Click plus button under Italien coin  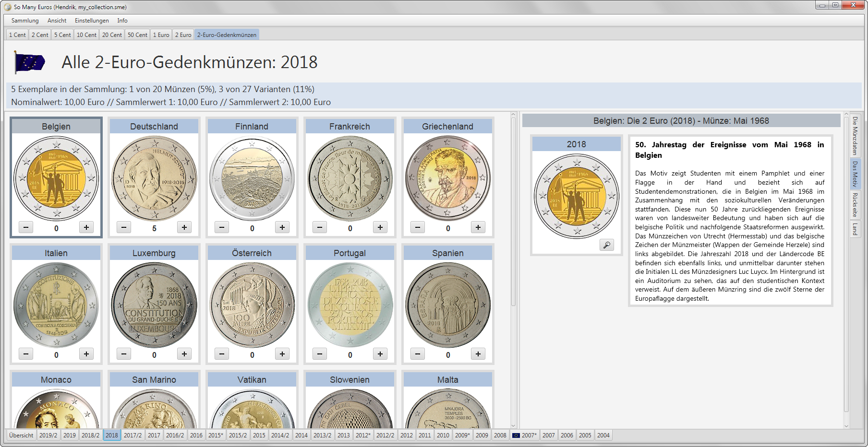[x=86, y=354]
